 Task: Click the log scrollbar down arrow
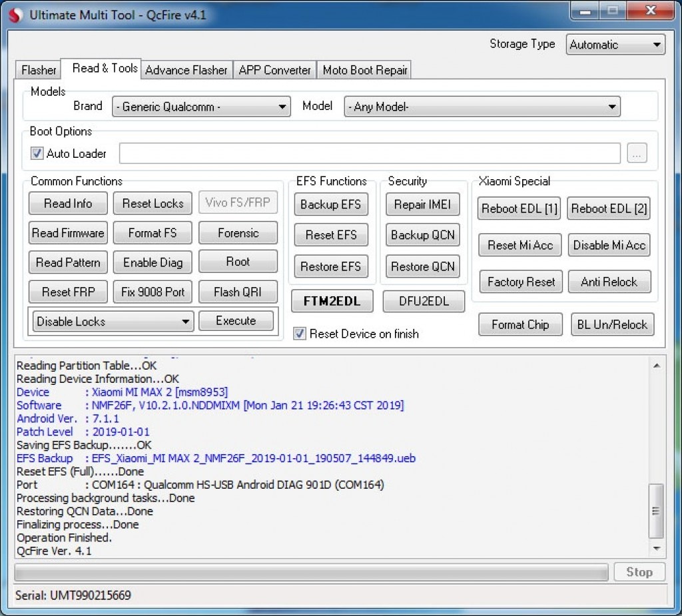(x=656, y=548)
